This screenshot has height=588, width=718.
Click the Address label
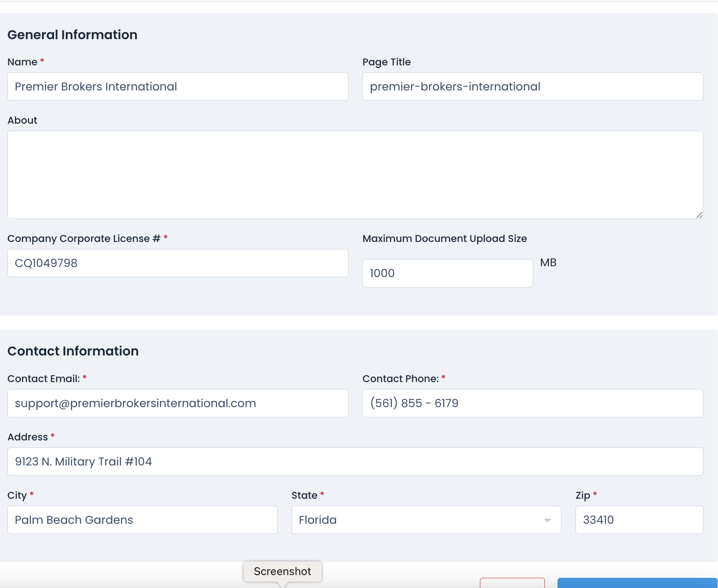pos(28,437)
